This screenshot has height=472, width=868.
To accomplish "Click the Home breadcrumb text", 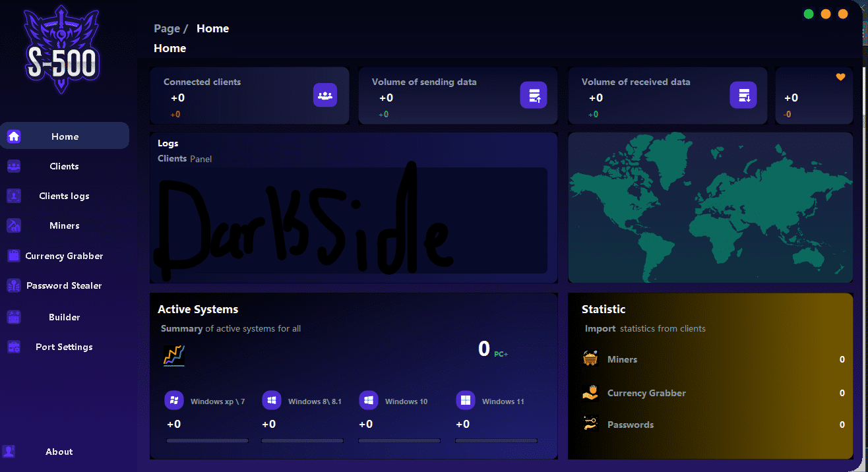I will click(x=212, y=28).
